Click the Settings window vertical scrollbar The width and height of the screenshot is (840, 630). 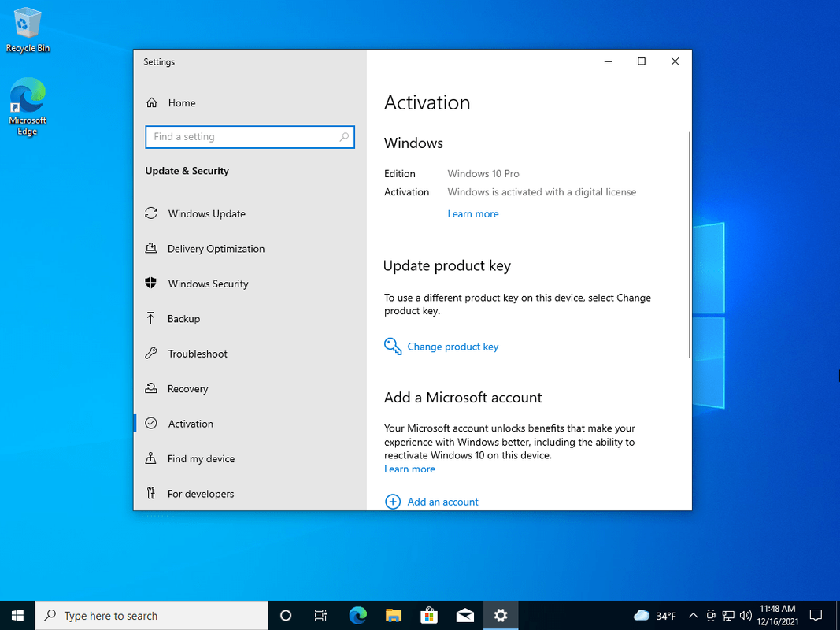point(689,244)
